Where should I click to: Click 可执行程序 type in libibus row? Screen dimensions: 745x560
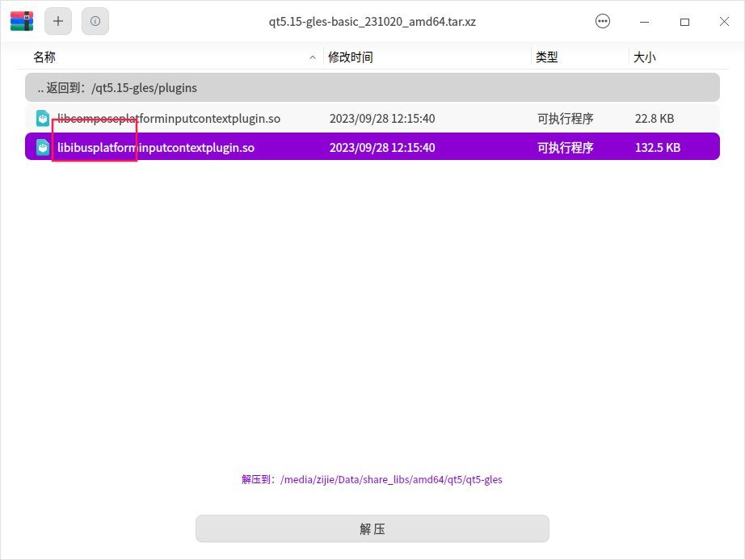(x=565, y=147)
